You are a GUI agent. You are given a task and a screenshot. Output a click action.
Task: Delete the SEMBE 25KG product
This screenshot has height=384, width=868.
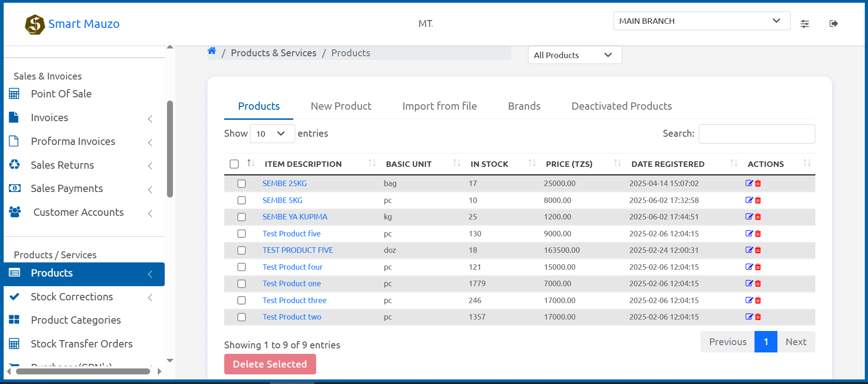758,183
